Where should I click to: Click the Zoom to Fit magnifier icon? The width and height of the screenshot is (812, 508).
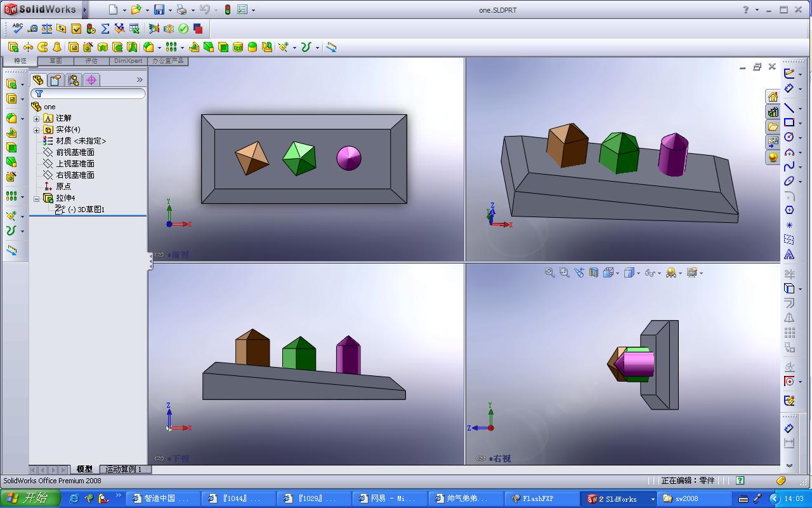point(550,272)
